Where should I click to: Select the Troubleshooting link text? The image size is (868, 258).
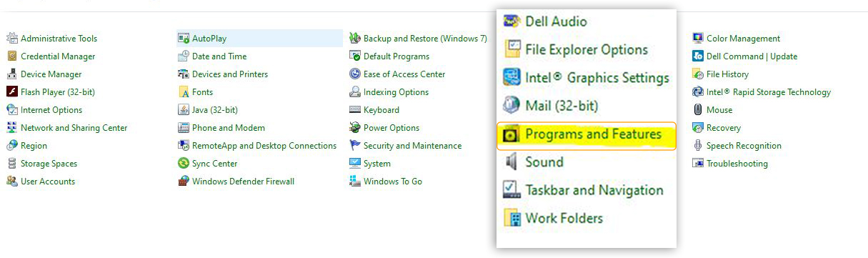737,164
